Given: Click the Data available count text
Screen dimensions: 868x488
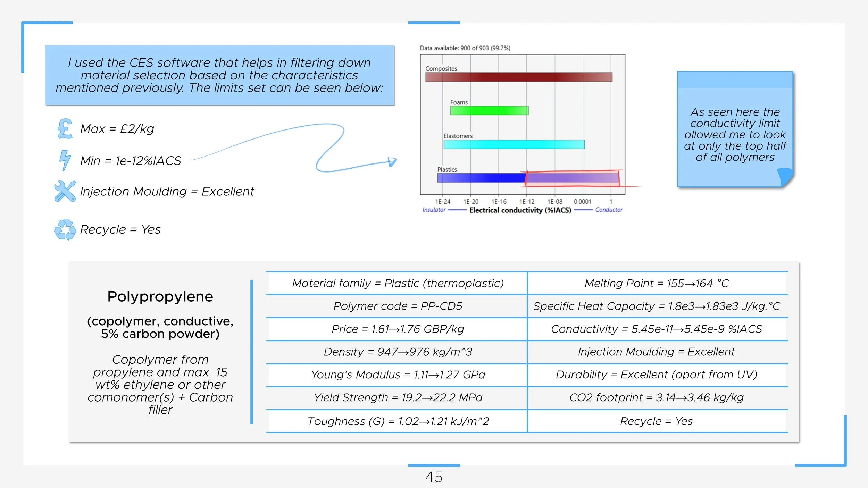Looking at the screenshot, I should (465, 48).
